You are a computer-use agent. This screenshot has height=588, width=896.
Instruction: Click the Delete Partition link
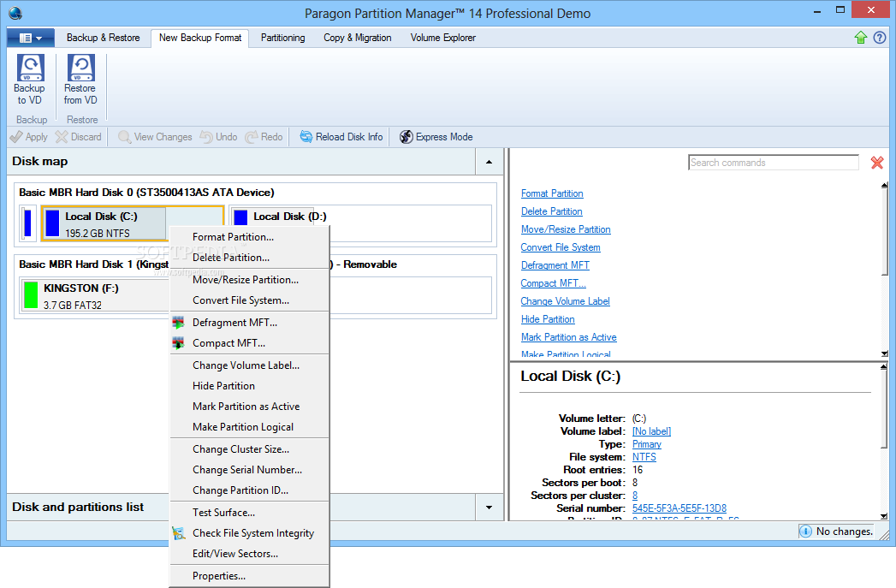pyautogui.click(x=551, y=211)
